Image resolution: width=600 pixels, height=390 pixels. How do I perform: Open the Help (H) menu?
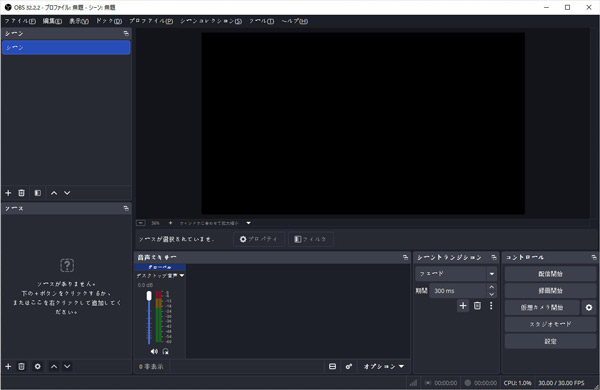tap(295, 21)
